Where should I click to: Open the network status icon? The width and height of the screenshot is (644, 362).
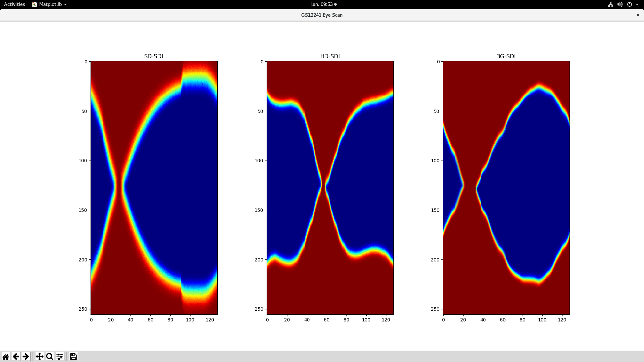click(610, 4)
